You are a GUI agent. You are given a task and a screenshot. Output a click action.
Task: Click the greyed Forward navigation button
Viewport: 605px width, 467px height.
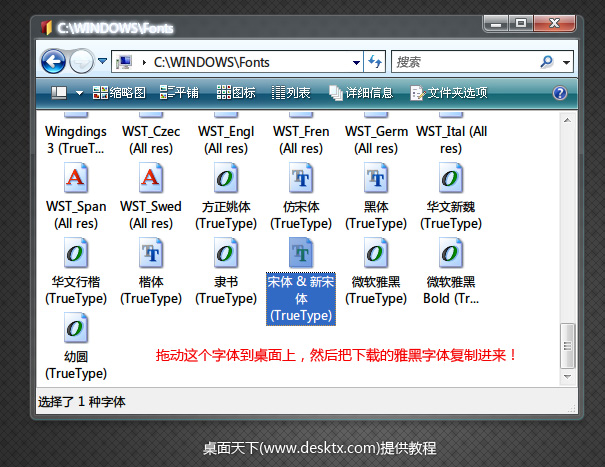coord(81,61)
